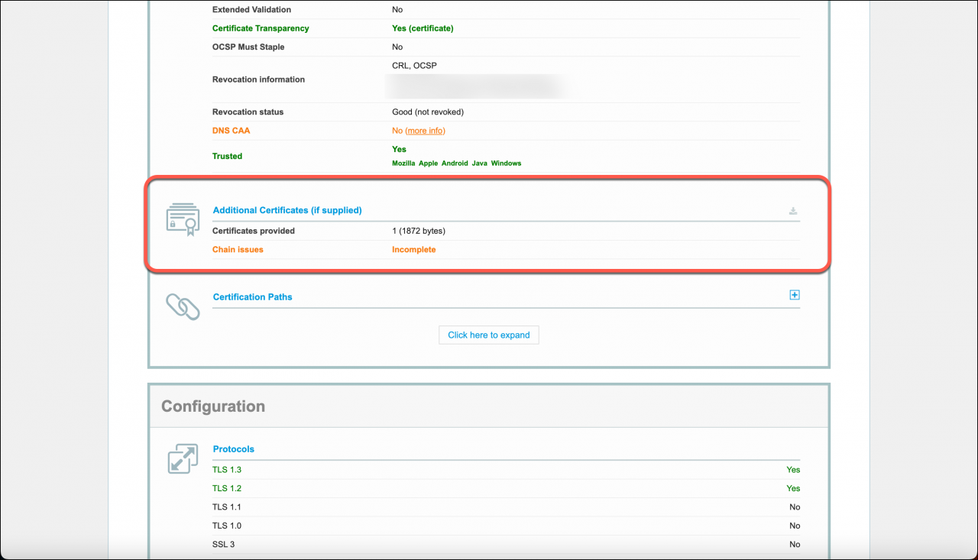Click the Additional Certificates (if supplied) heading
The width and height of the screenshot is (978, 560).
287,210
